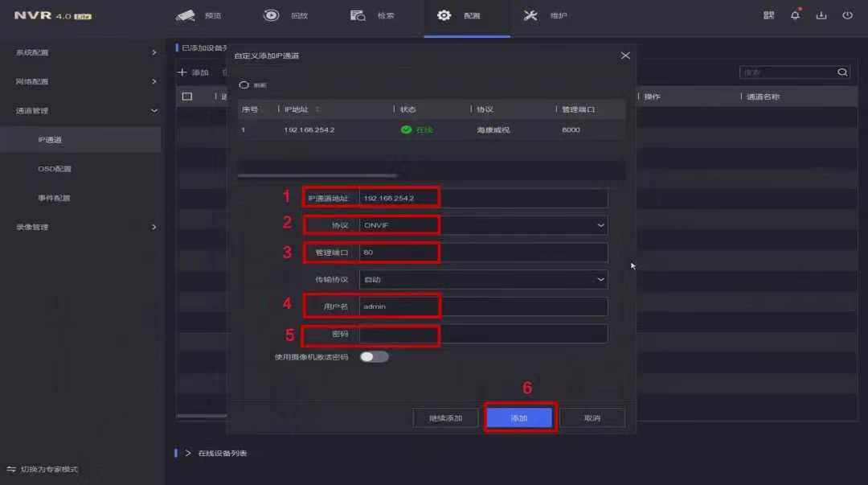Click the blue 添加 button
Viewport: 868px width, 485px height.
tap(519, 418)
